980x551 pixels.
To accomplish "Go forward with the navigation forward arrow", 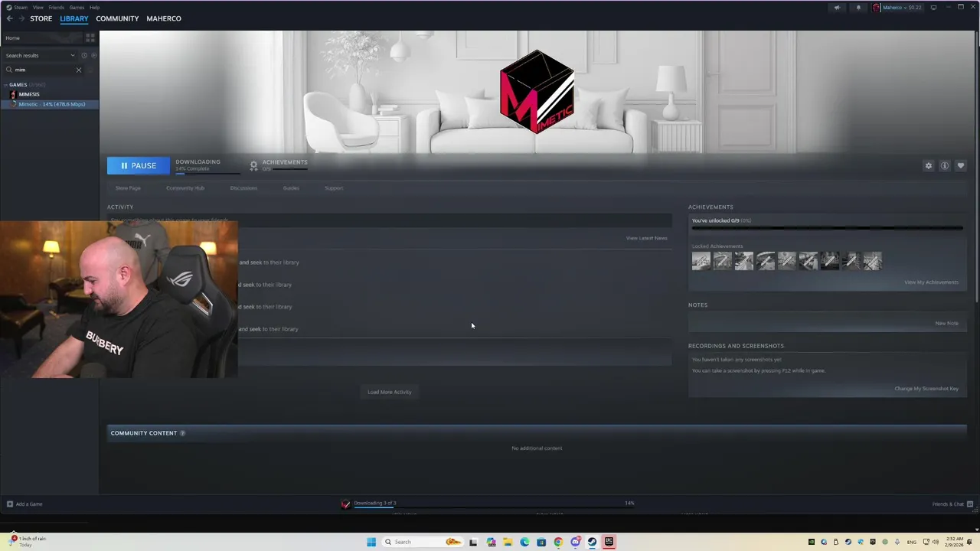I will (21, 18).
